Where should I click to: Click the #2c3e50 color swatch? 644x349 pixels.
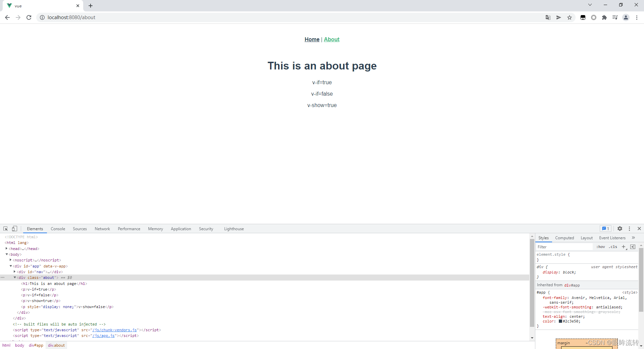pos(560,321)
